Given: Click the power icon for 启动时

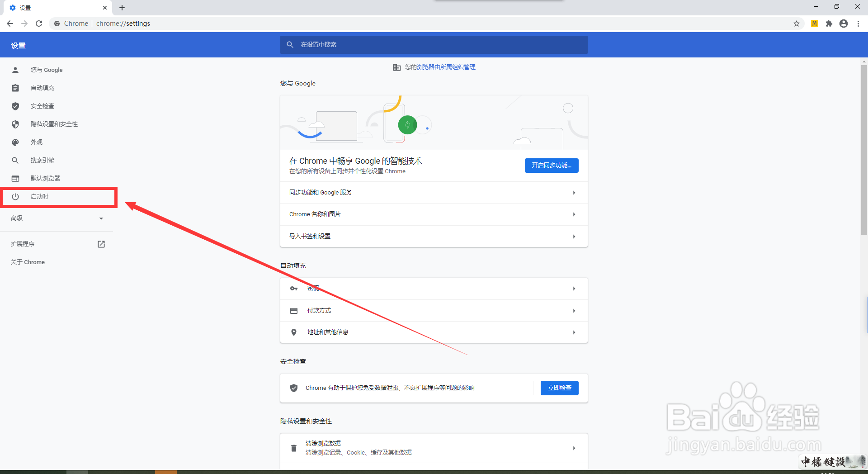Looking at the screenshot, I should (x=15, y=196).
